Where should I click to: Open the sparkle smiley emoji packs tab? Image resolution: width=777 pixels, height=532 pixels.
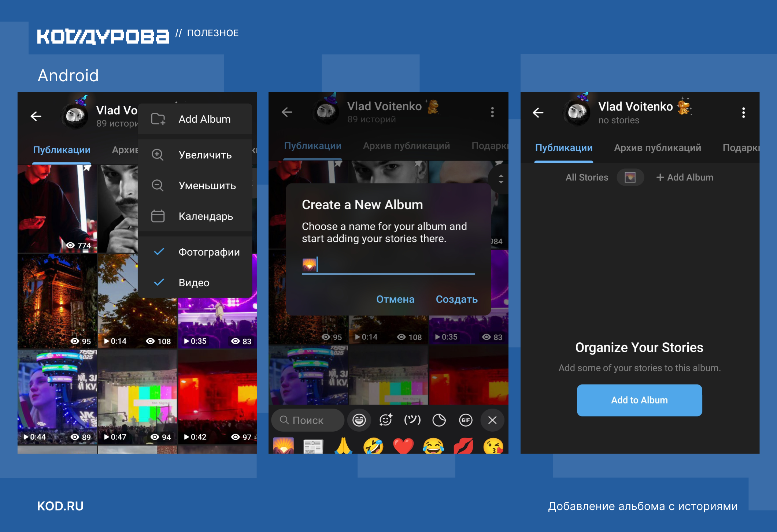coord(386,420)
